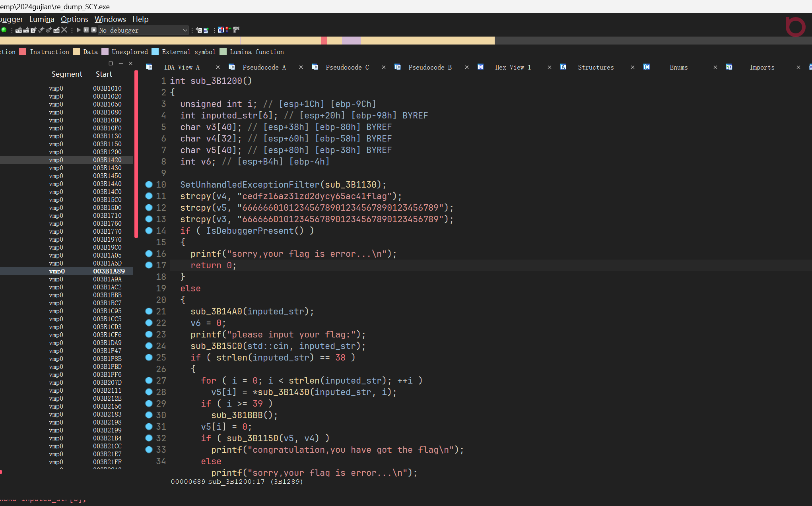Open the Help menu
The width and height of the screenshot is (812, 506).
(140, 19)
